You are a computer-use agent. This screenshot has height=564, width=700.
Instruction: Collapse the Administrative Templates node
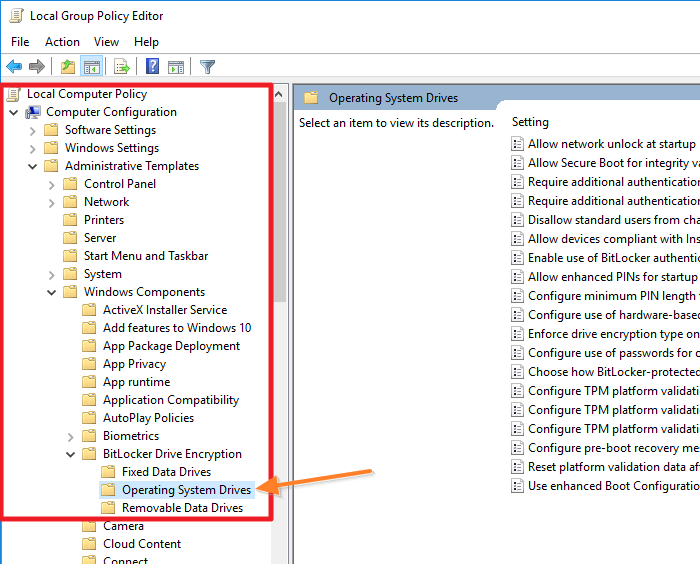[x=33, y=167]
